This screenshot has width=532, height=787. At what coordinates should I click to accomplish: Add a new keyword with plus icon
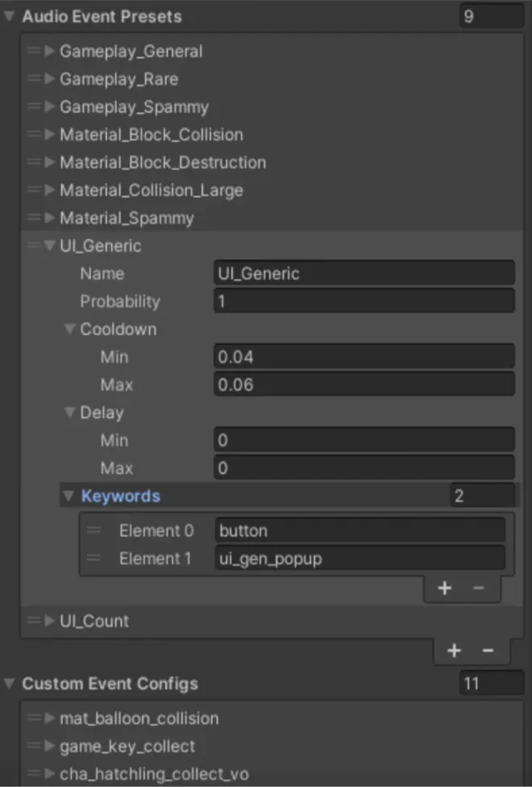(444, 589)
